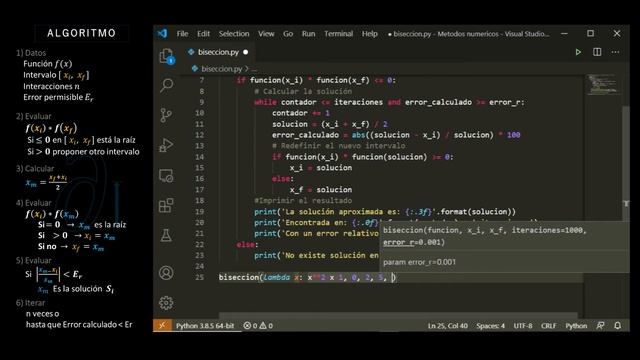The height and width of the screenshot is (360, 640).
Task: Open the Selection menu
Action: coord(234,34)
